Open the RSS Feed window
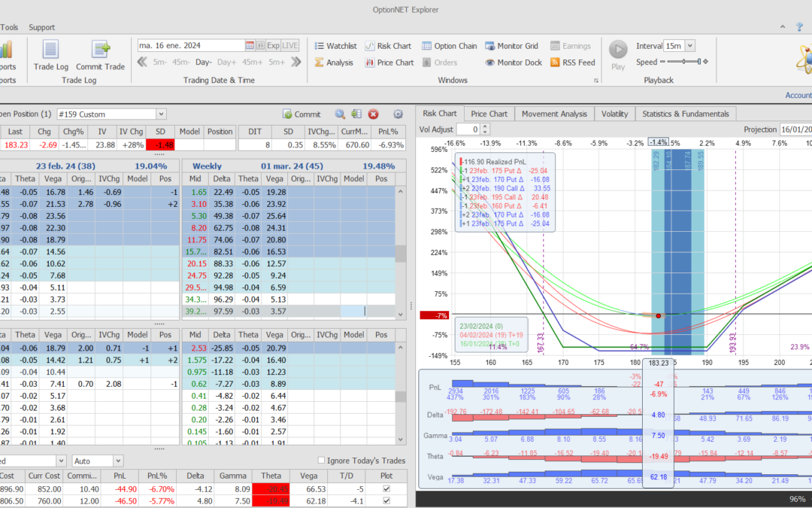Image resolution: width=812 pixels, height=508 pixels. coord(573,62)
